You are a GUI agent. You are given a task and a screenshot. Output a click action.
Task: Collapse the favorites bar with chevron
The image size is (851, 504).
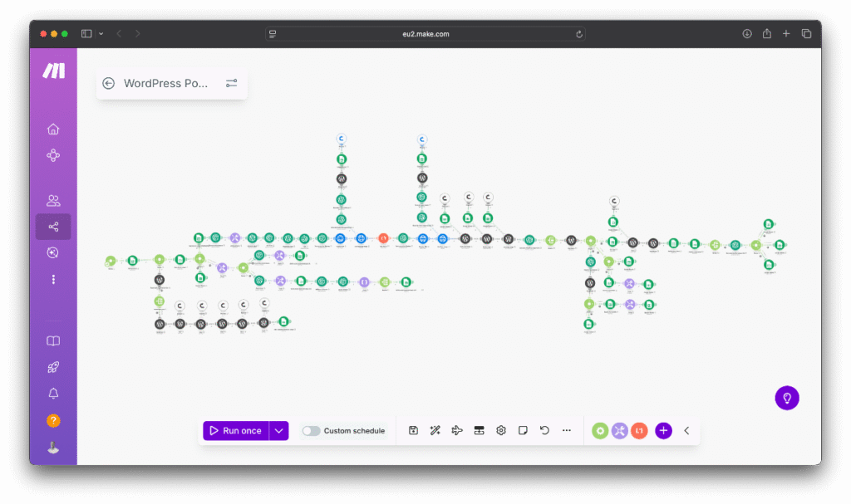tap(686, 430)
